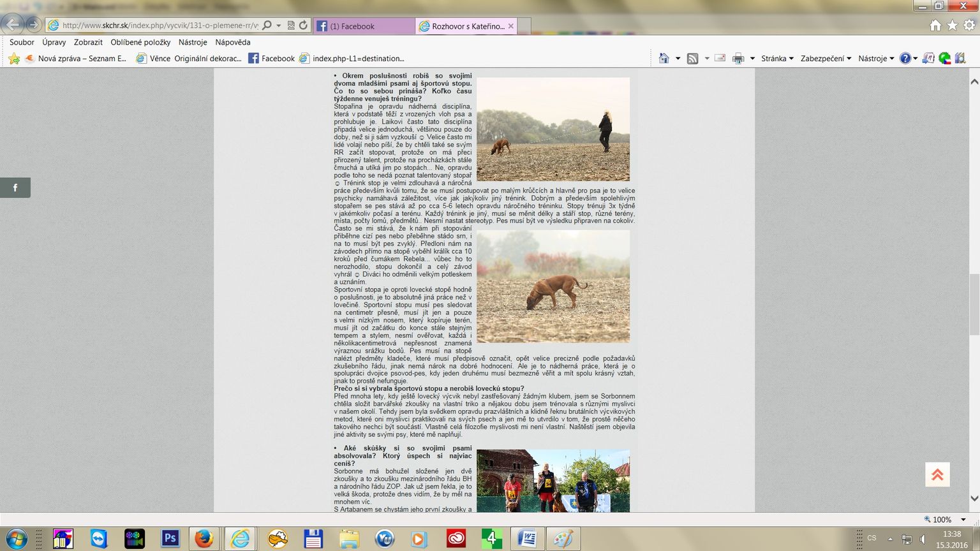
Task: Print the page with the printer icon
Action: pos(738,58)
